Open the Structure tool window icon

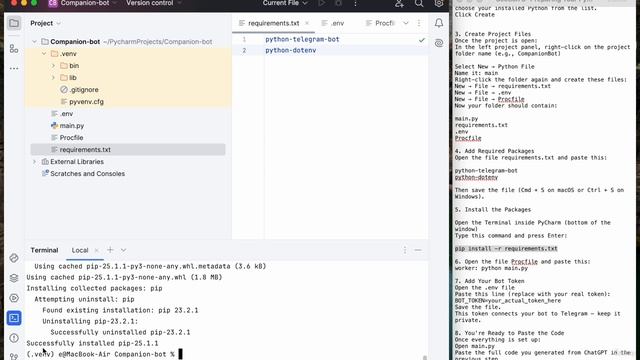pyautogui.click(x=14, y=49)
